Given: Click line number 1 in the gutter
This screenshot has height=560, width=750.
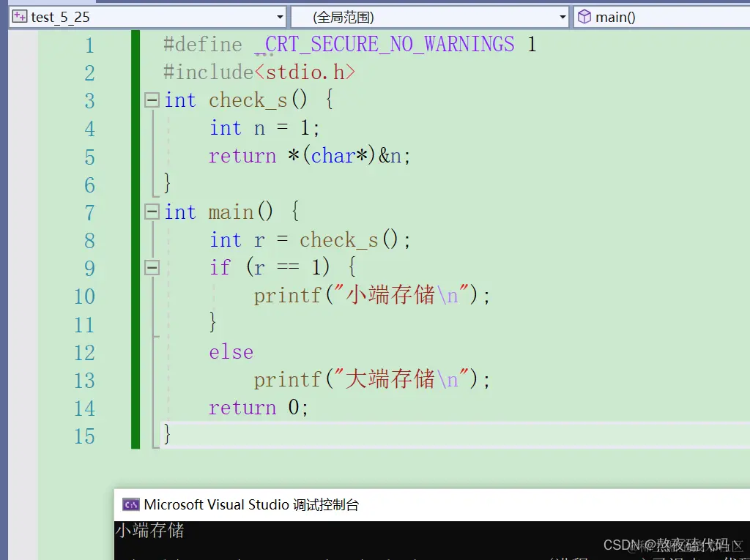Looking at the screenshot, I should click(x=89, y=45).
